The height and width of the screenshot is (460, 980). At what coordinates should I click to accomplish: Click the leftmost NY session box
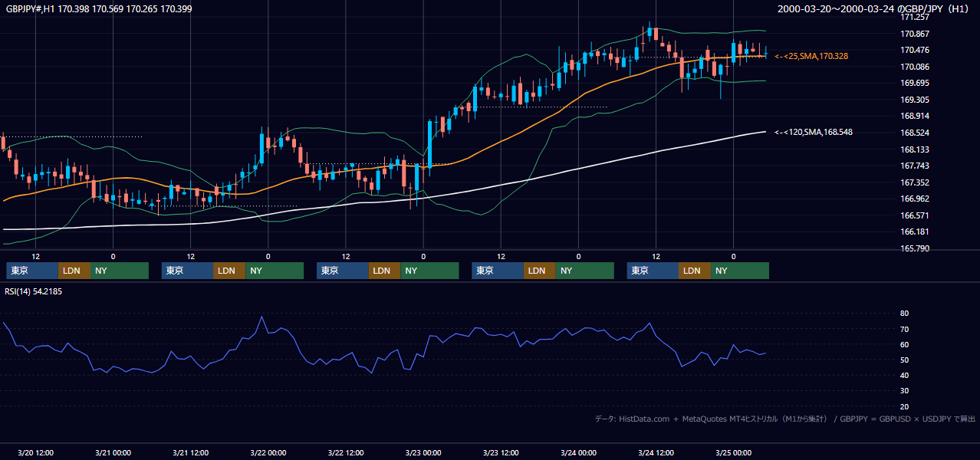(120, 271)
